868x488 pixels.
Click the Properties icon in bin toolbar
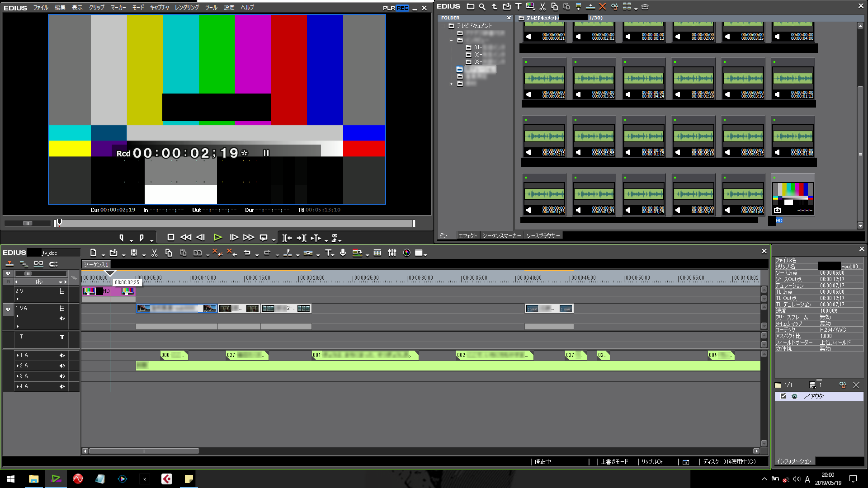coord(614,7)
